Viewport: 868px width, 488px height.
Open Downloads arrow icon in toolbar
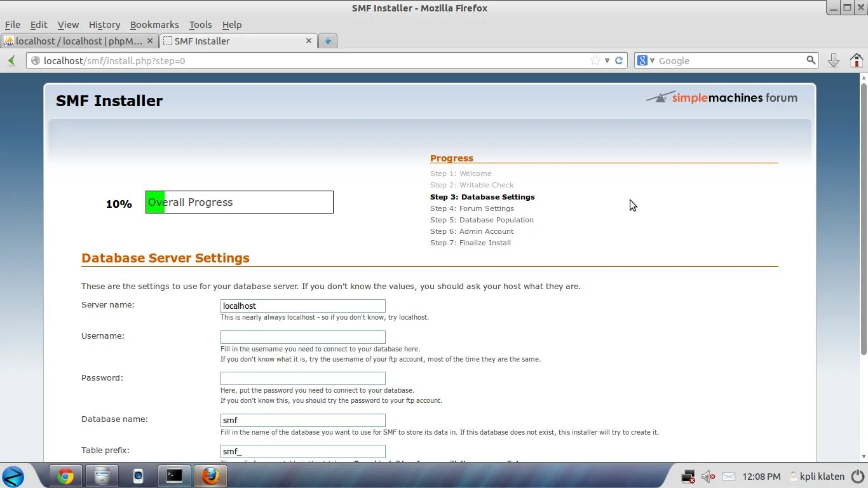[834, 60]
